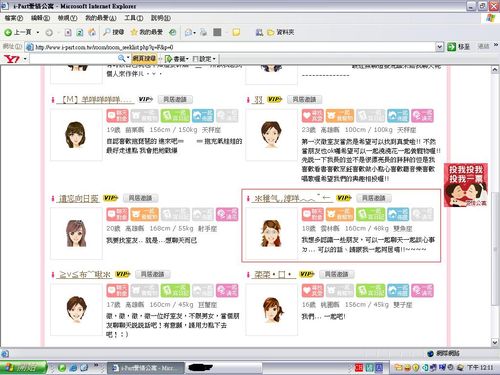This screenshot has width=500, height=375.
Task: Click magenta icon in 遺忘向日葵 card
Action: (x=227, y=214)
